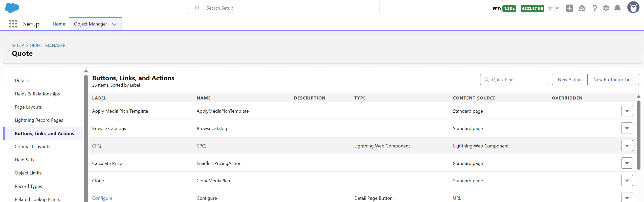
Task: Open row menu for Apply Media Plan Template
Action: tap(627, 111)
